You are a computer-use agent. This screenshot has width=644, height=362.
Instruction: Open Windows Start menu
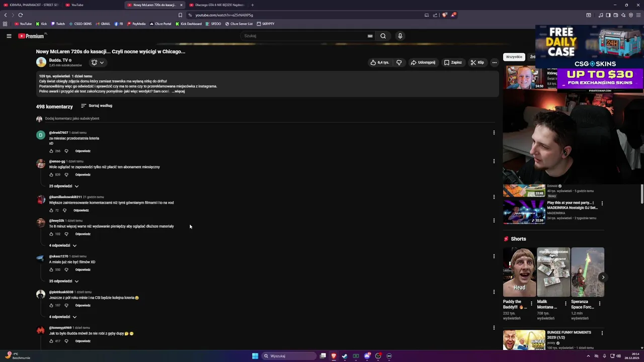pyautogui.click(x=255, y=356)
